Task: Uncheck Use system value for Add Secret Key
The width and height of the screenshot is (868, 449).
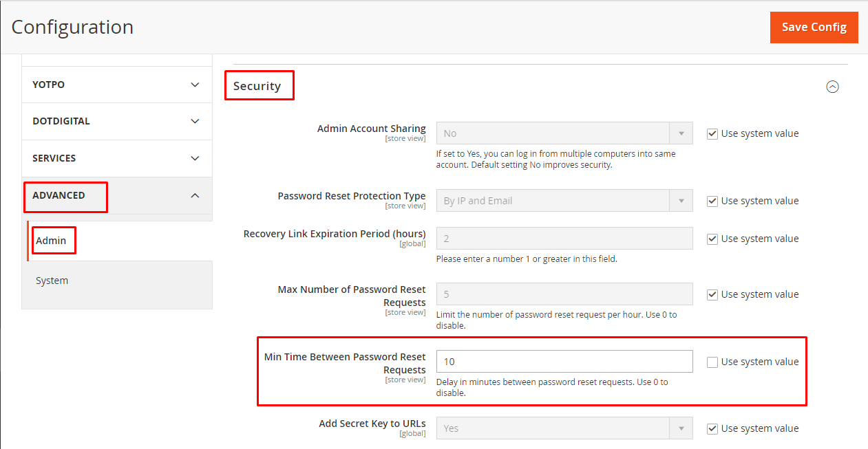Action: coord(712,428)
